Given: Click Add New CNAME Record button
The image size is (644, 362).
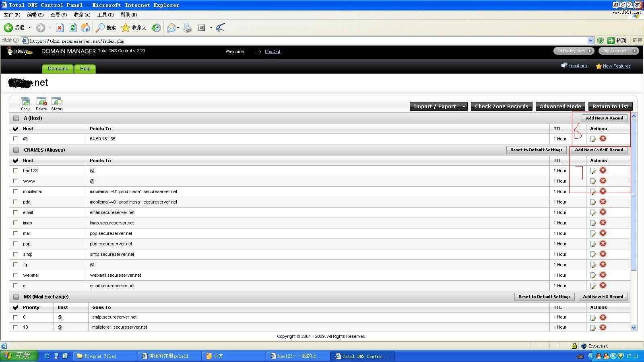Looking at the screenshot, I should pyautogui.click(x=599, y=150).
